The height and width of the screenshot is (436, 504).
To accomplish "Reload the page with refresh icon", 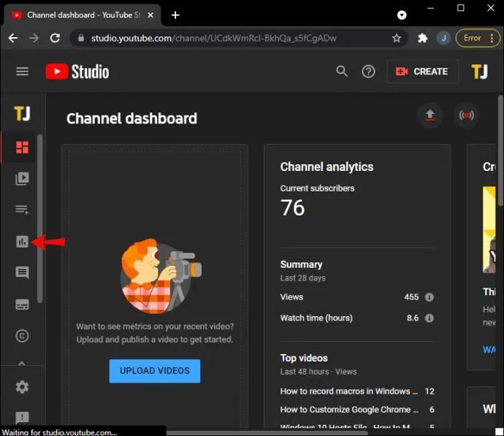I will pos(55,38).
